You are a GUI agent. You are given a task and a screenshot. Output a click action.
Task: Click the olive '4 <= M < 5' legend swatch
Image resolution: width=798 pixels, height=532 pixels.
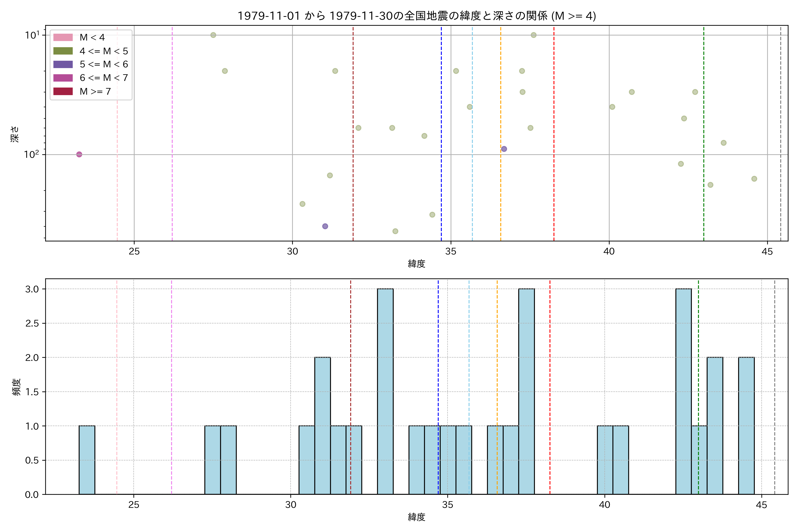63,51
